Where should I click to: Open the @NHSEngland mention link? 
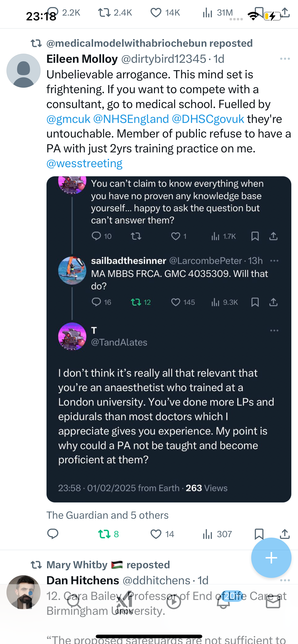tap(131, 119)
